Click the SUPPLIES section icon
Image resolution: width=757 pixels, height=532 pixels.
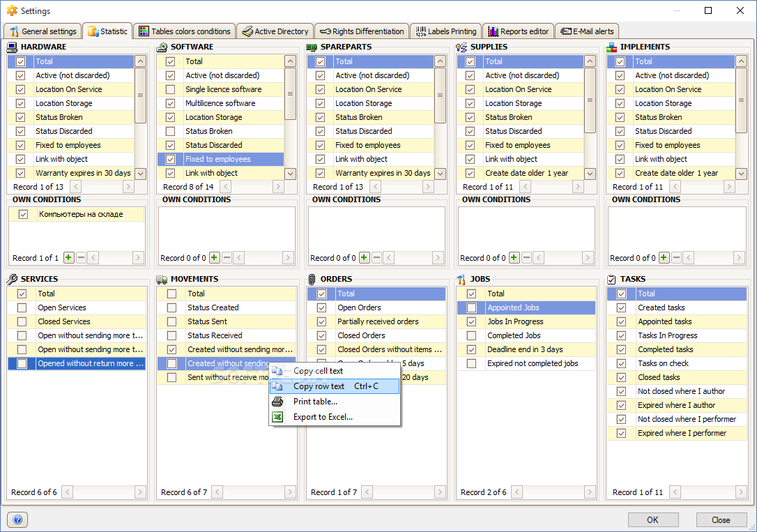461,47
